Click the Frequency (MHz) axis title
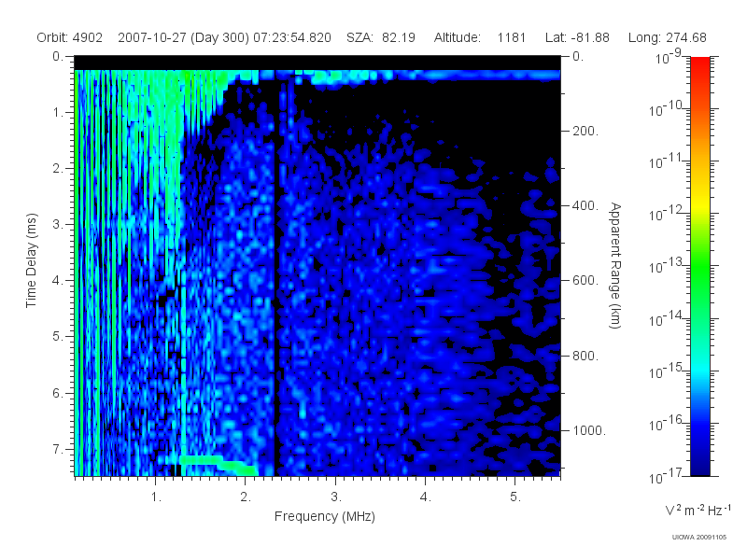This screenshot has width=747, height=560. coord(325,516)
